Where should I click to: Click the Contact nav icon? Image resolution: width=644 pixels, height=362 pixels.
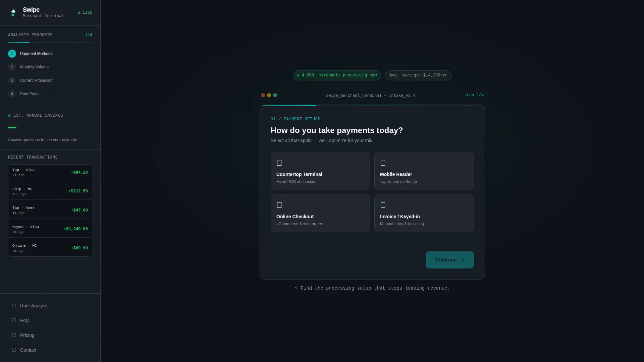click(14, 350)
